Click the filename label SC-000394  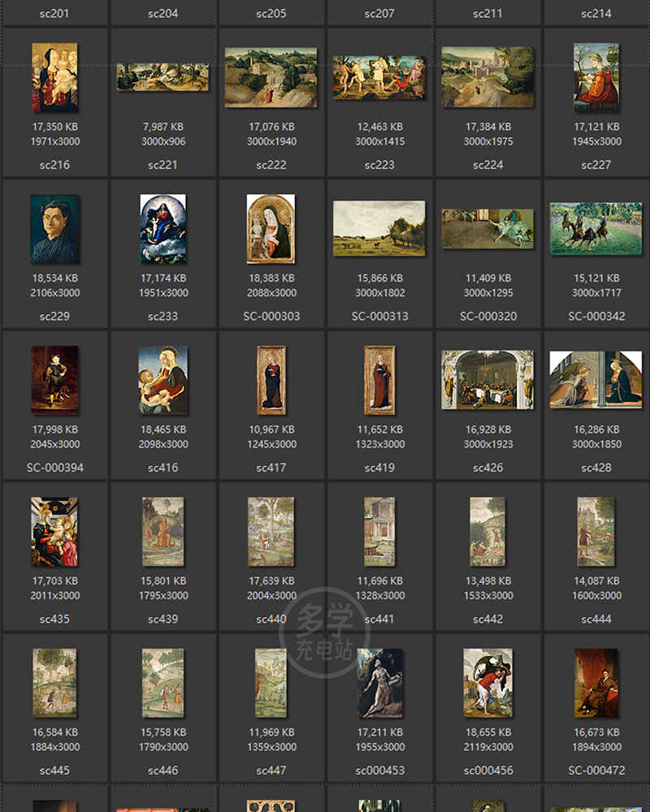click(x=54, y=468)
